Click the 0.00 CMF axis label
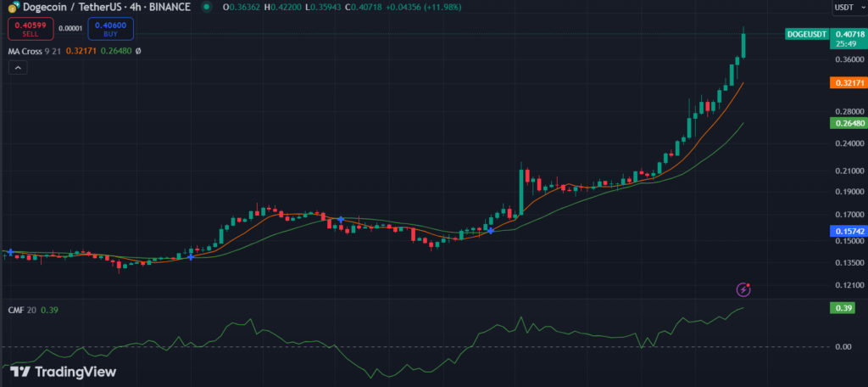The height and width of the screenshot is (387, 868). click(x=843, y=347)
